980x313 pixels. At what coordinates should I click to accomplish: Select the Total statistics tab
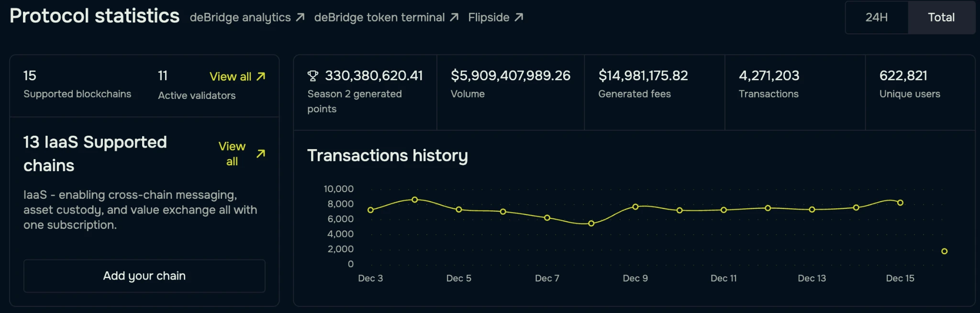click(x=941, y=18)
